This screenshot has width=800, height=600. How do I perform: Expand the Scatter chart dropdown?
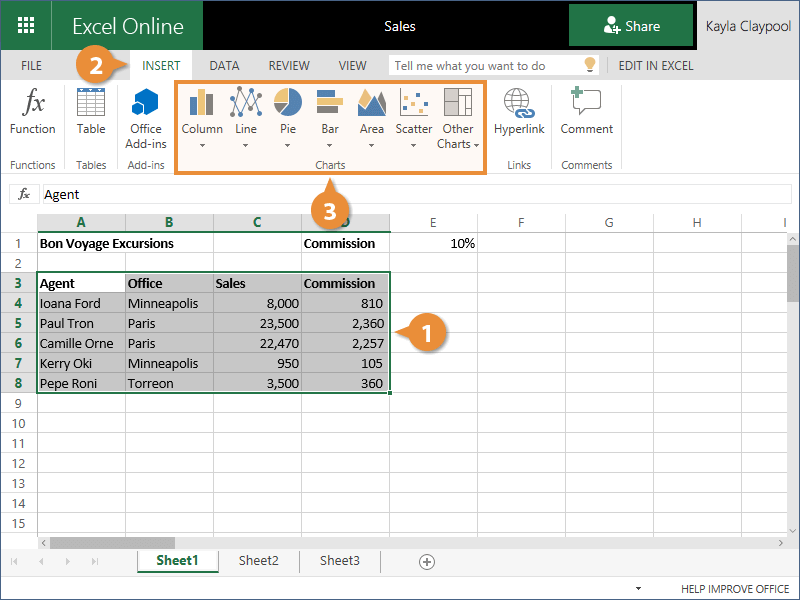tap(414, 144)
